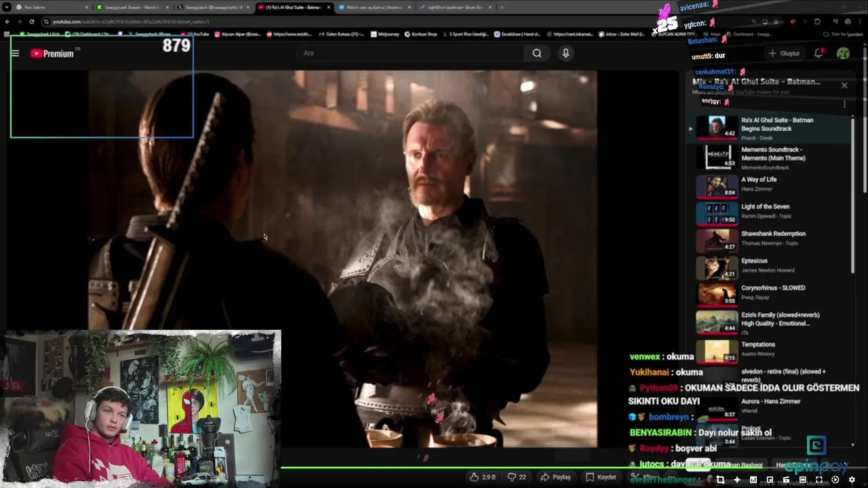Click the crop icon in player bar
Viewport: 868px width, 488px height.
[x=720, y=480]
